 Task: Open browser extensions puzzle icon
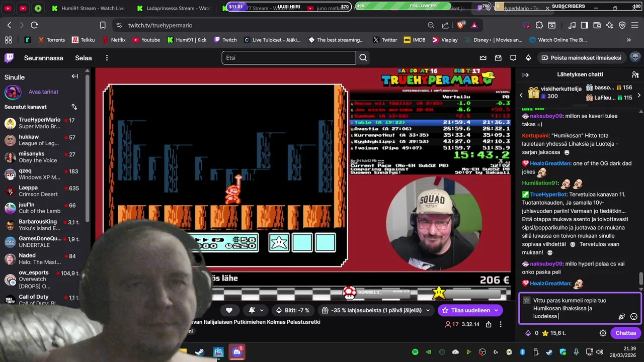coord(539,25)
